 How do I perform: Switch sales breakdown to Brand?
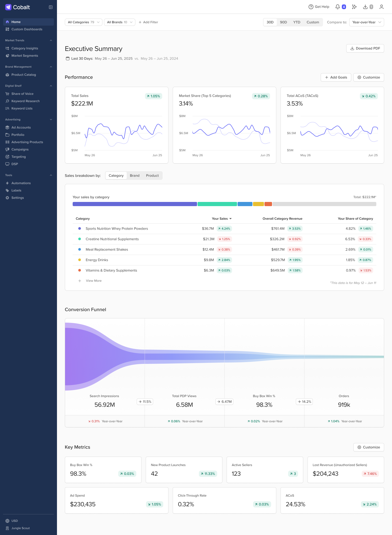pyautogui.click(x=135, y=176)
